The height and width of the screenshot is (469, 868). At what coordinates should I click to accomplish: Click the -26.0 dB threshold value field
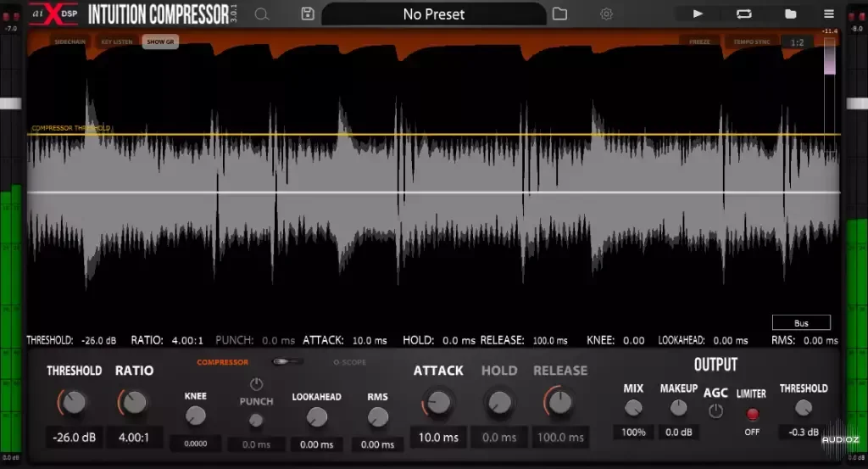(x=75, y=438)
